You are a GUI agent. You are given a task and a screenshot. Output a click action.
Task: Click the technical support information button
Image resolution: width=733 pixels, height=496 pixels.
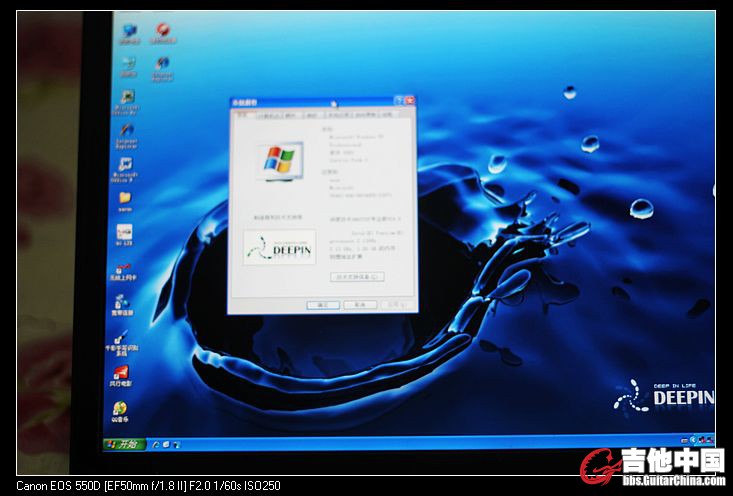click(x=357, y=276)
